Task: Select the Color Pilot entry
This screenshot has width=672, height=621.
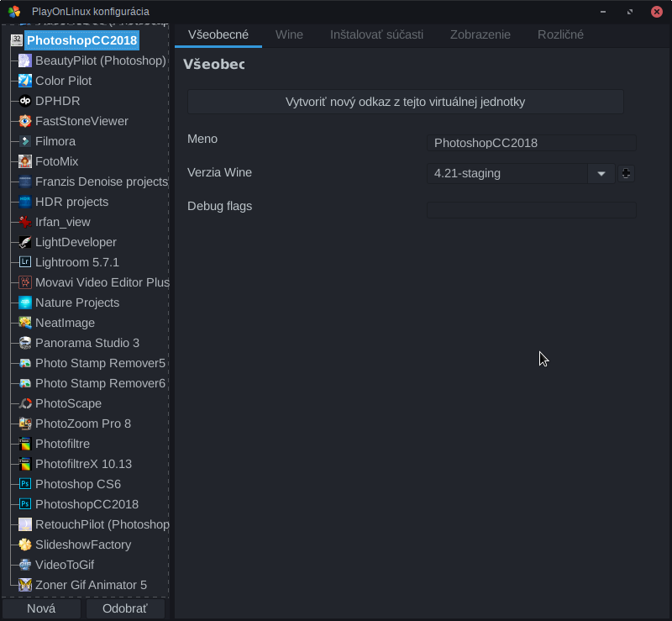Action: 63,81
